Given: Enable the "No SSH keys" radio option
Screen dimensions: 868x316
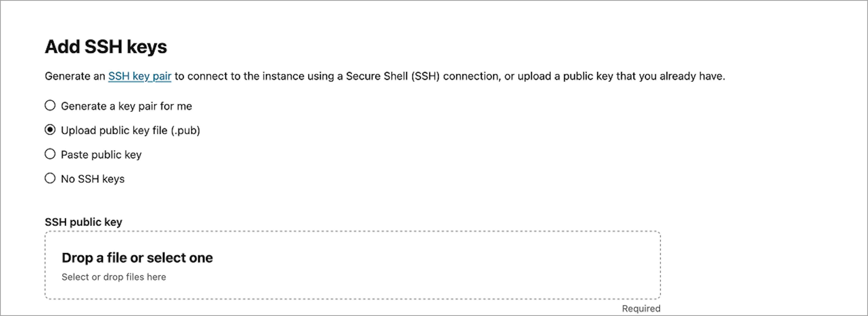Looking at the screenshot, I should [50, 178].
